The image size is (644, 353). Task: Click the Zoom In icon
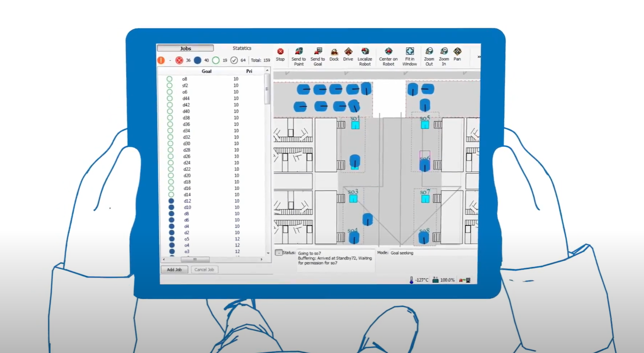pos(444,51)
